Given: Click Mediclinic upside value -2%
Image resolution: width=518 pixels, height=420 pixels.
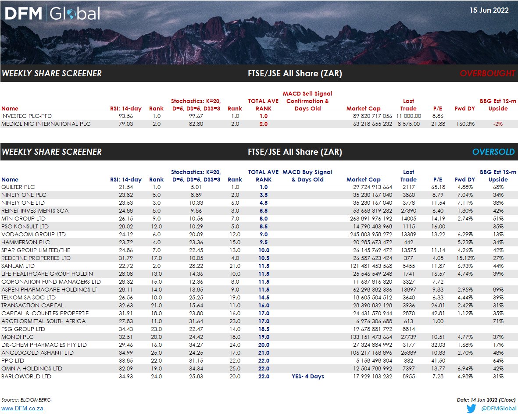Looking at the screenshot, I should pos(498,124).
